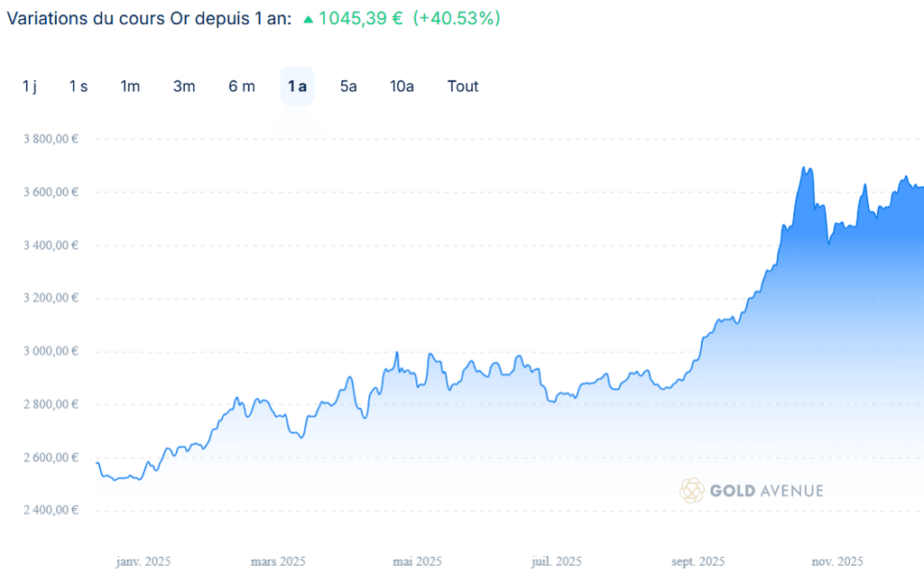Show the 5a gold price history

348,87
